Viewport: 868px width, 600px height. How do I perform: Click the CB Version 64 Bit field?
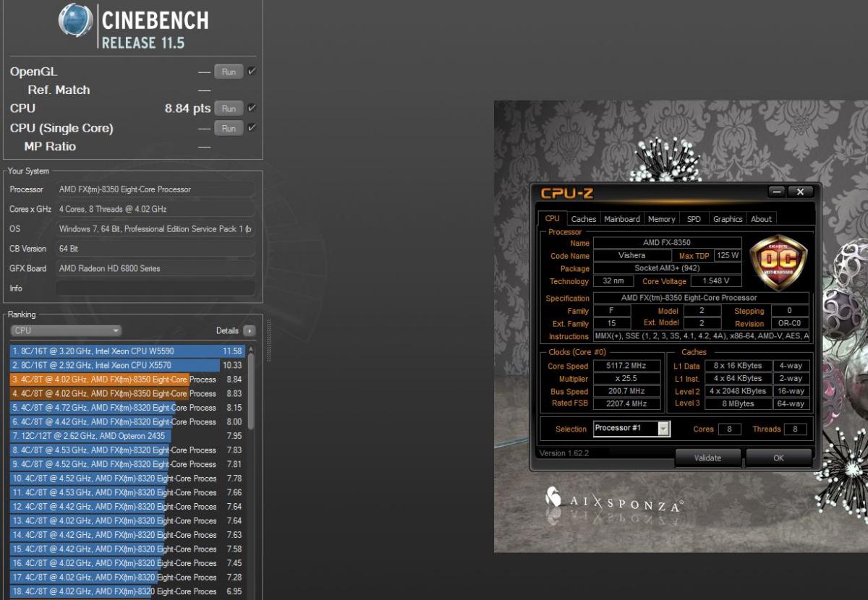click(x=155, y=249)
